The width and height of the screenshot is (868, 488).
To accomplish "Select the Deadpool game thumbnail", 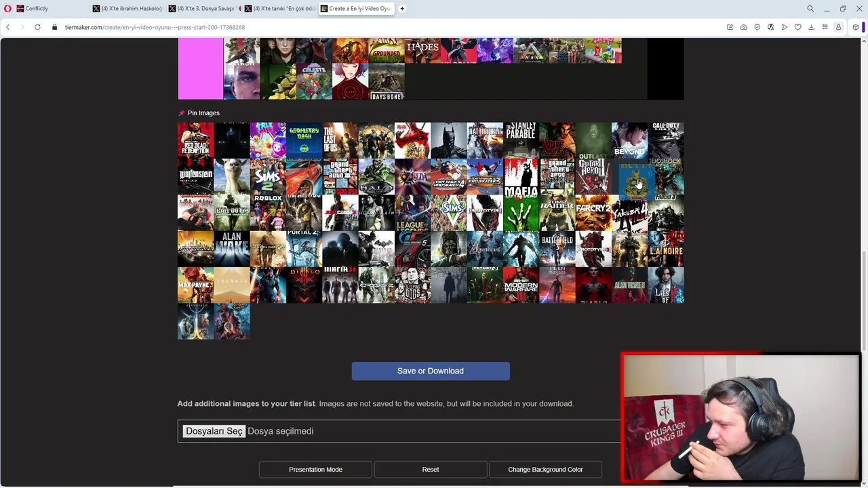I will (412, 140).
